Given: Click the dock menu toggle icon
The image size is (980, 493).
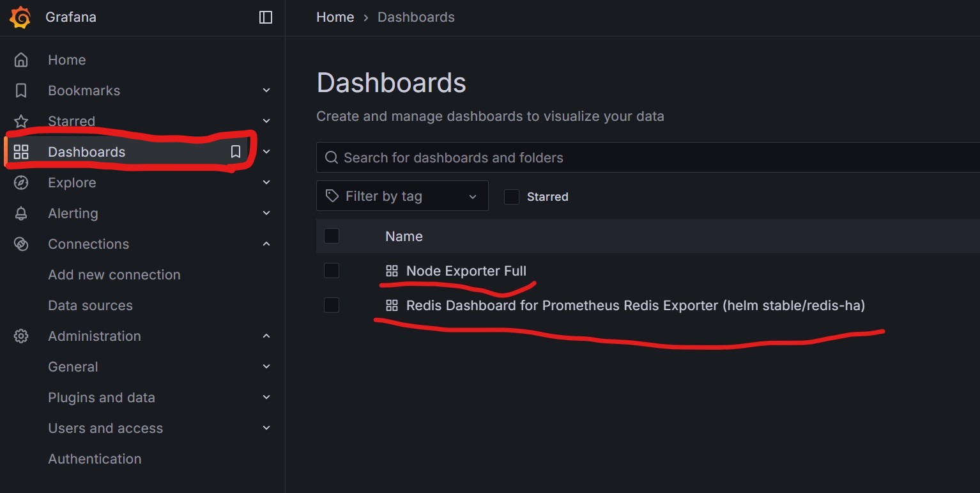Looking at the screenshot, I should 266,17.
